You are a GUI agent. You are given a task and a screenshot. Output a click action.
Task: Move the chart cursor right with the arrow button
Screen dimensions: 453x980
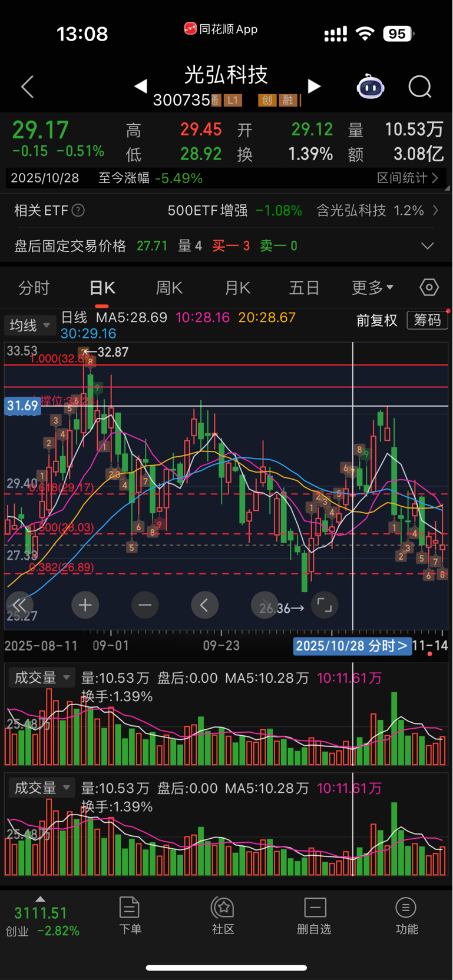pyautogui.click(x=264, y=605)
